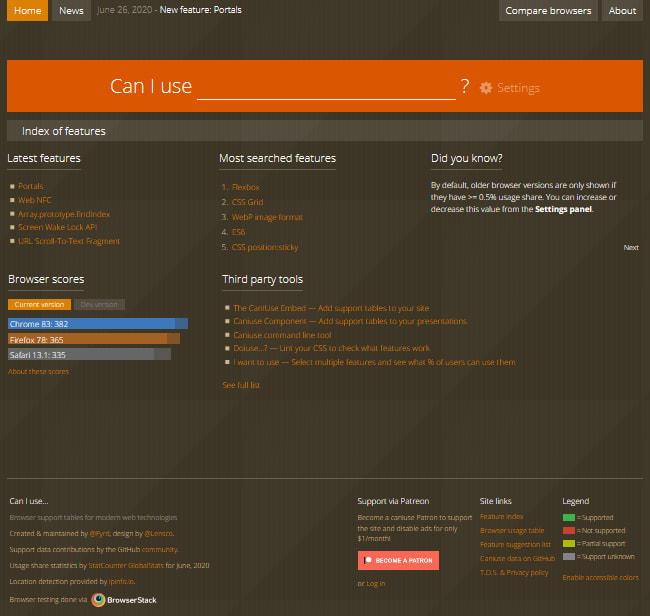Open StatCounter GlobalStats link
The image size is (650, 616).
coord(126,565)
